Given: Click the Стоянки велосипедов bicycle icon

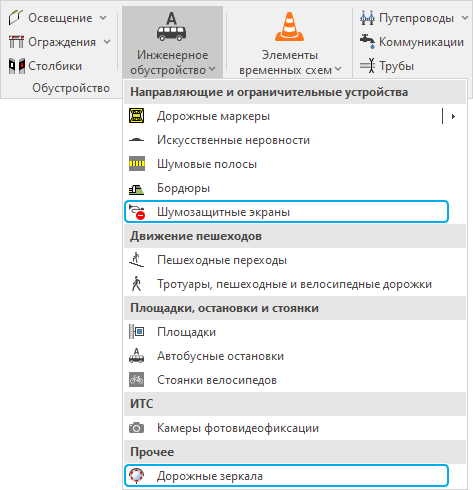Looking at the screenshot, I should [x=137, y=380].
